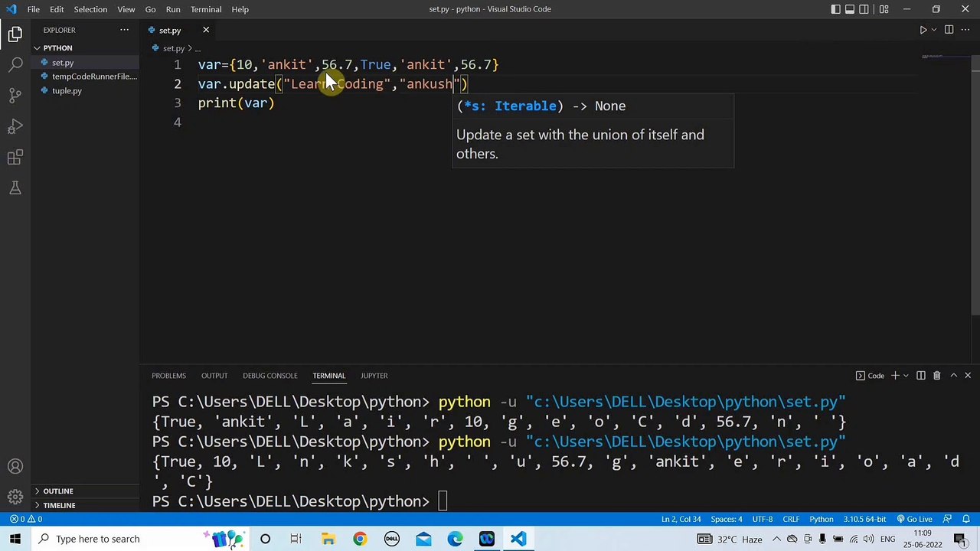980x551 pixels.
Task: Open the Source Control view
Action: pos(15,96)
